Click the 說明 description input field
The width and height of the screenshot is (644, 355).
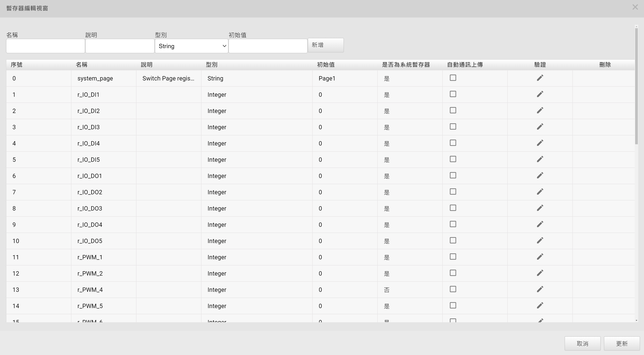[x=120, y=46]
